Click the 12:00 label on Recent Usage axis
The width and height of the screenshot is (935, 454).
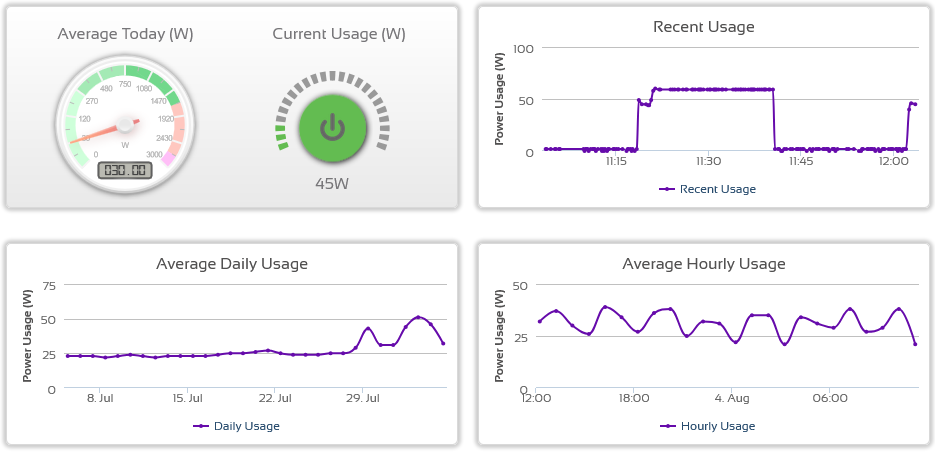[x=893, y=161]
